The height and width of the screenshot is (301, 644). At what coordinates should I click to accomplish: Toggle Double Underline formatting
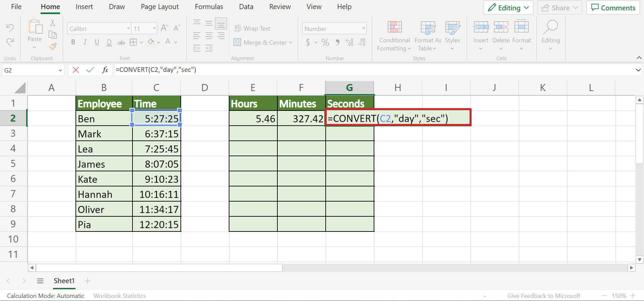(109, 43)
